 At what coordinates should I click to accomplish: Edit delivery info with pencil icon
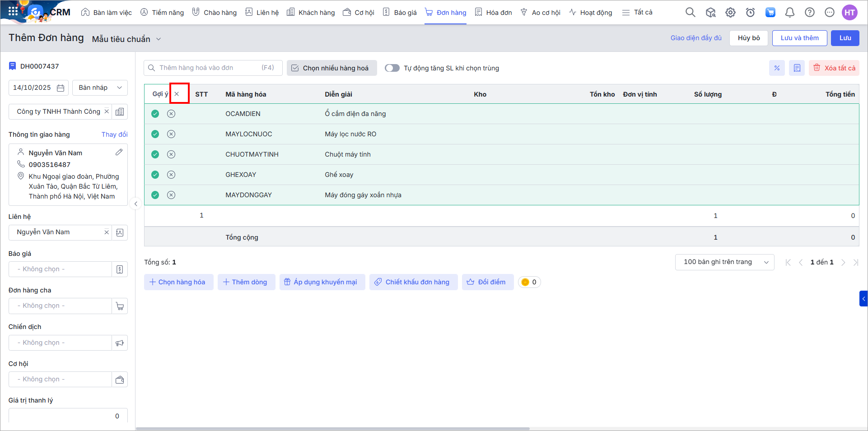point(119,153)
